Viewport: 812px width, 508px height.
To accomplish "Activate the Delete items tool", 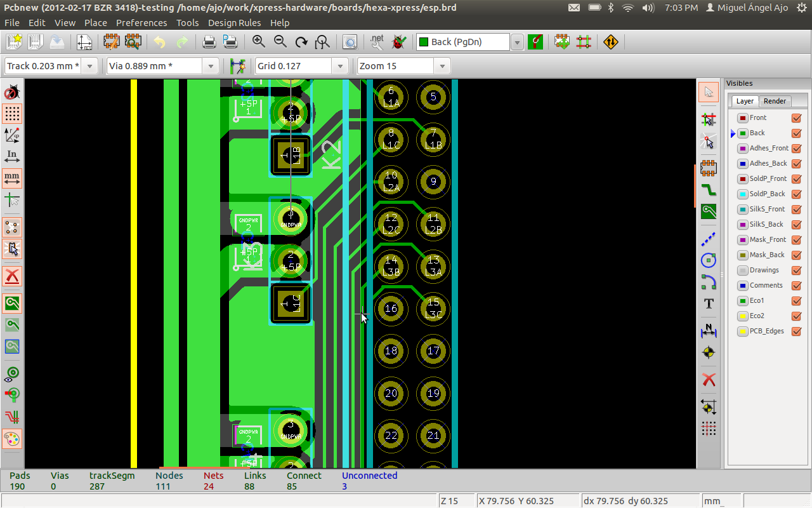I will tap(709, 380).
